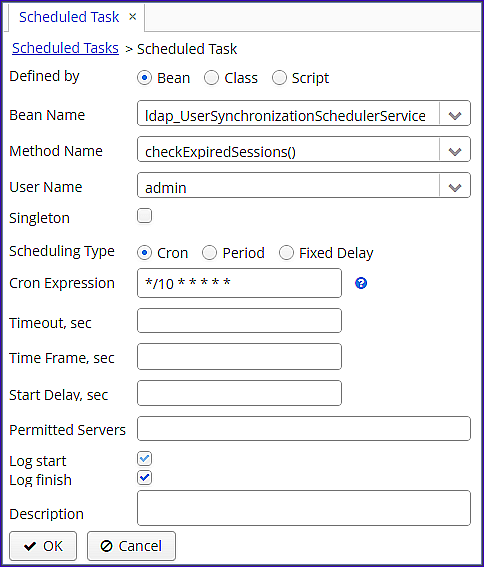Choose Period scheduling type
Screen dimensions: 484x567
coord(209,253)
